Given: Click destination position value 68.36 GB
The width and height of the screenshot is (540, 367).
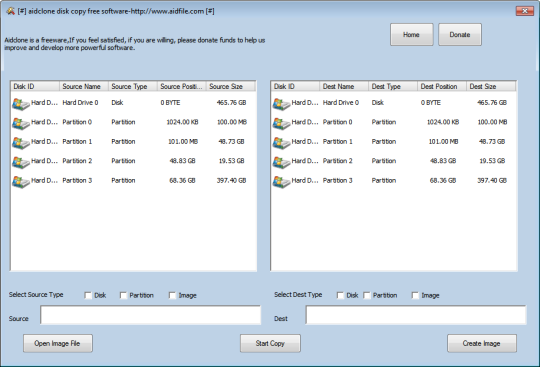Looking at the screenshot, I should (443, 181).
